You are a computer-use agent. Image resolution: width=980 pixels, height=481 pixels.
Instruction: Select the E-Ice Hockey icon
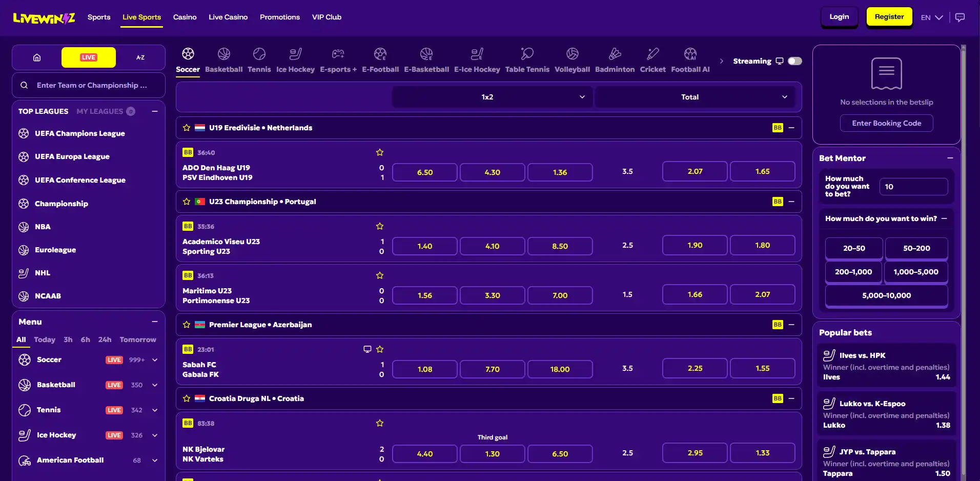click(477, 54)
